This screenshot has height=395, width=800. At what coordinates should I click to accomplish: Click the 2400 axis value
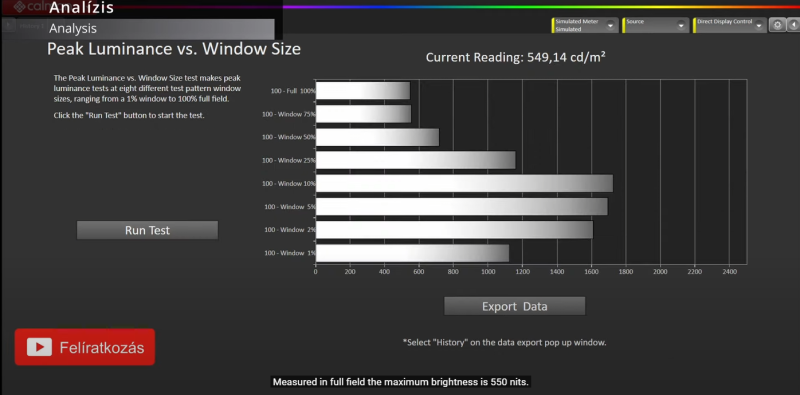click(x=729, y=272)
